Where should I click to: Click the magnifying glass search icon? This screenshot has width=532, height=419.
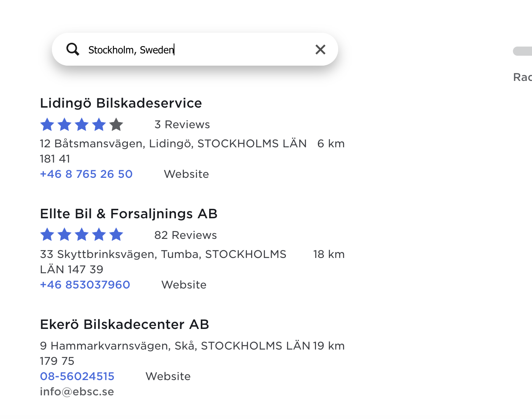coord(73,49)
